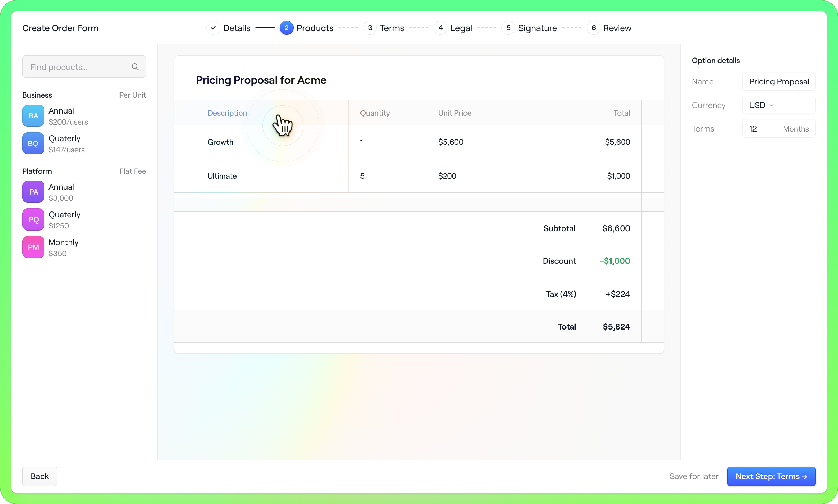Select the Platform Annual PA icon
Screen dimensions: 838x504
point(33,192)
